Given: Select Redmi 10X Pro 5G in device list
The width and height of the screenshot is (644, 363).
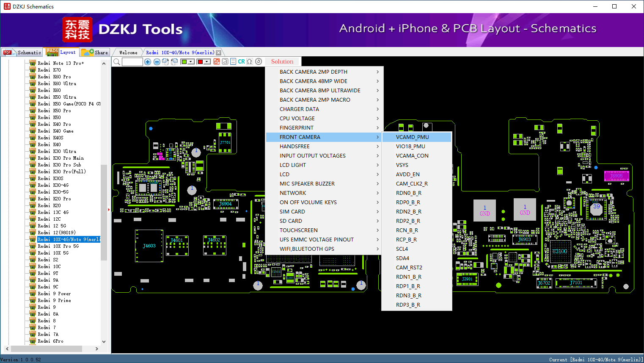Looking at the screenshot, I should pos(58,246).
